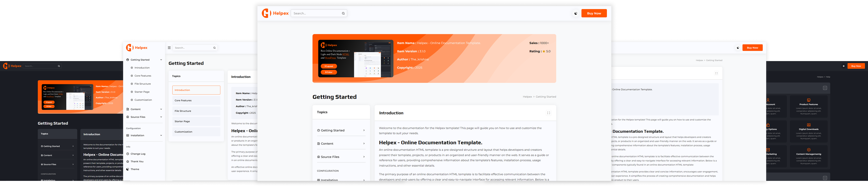Screen dimensions: 868x187
Task: Click Buy Now in the center light window
Action: click(594, 14)
